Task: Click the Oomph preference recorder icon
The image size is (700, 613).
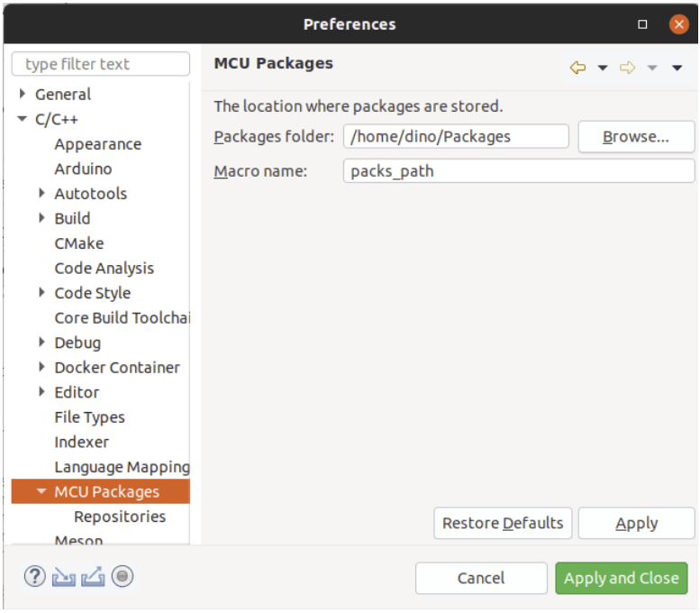Action: point(123,577)
